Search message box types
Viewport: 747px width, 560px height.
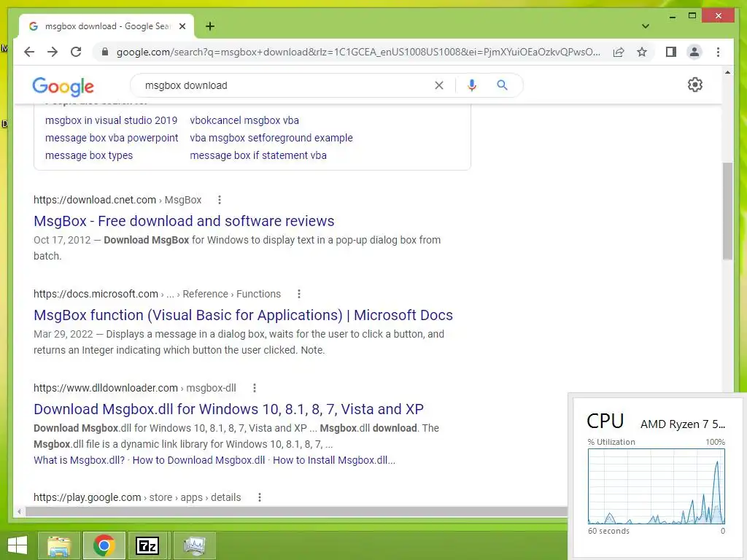[89, 156]
